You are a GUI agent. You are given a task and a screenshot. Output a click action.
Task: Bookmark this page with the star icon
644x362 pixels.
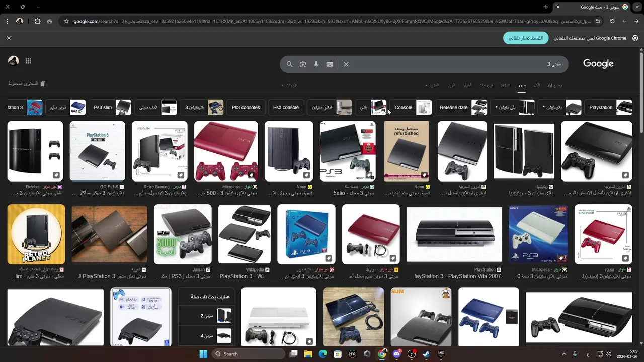coord(66,21)
